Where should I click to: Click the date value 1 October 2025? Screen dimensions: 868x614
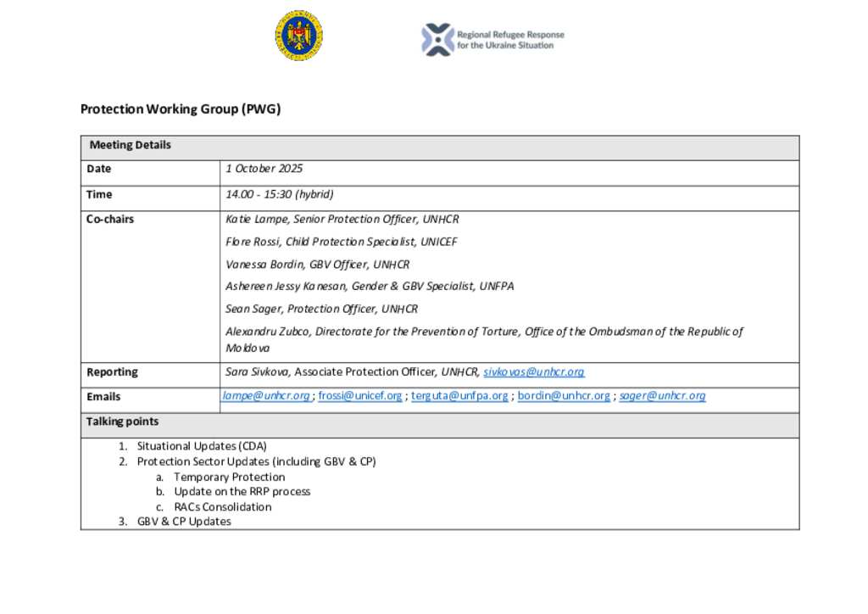(x=264, y=169)
